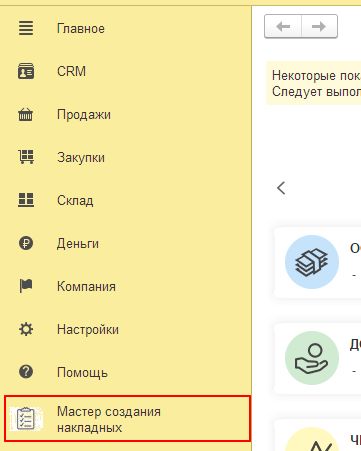Launch Мастер создания накладных
Image resolution: width=361 pixels, height=451 pixels.
click(128, 419)
